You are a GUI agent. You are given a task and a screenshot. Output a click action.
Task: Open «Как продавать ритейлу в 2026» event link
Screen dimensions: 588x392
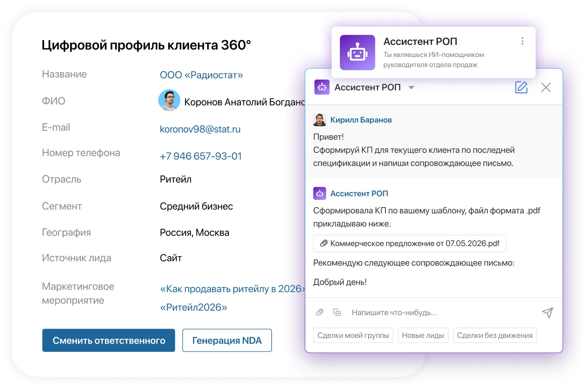232,289
